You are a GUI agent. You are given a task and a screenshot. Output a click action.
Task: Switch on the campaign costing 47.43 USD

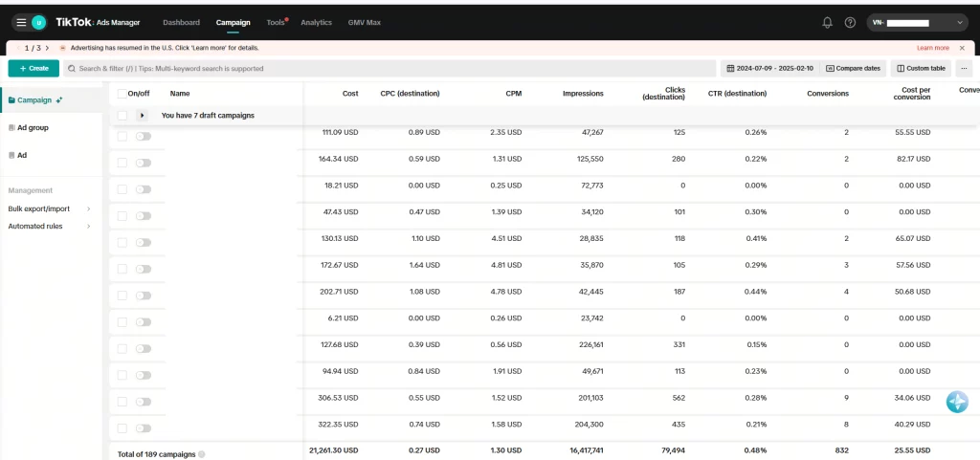point(144,216)
